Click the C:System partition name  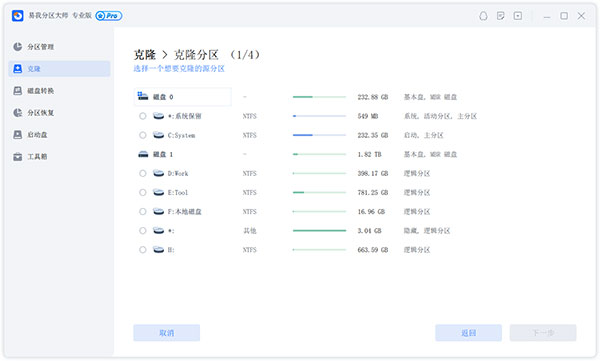coord(181,135)
